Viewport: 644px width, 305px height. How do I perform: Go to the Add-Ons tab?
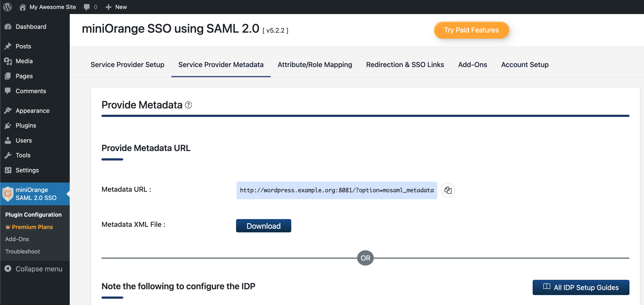tap(473, 64)
